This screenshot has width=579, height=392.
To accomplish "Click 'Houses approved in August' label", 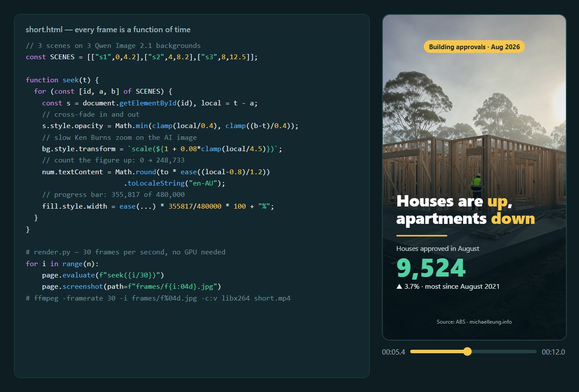I will click(438, 248).
